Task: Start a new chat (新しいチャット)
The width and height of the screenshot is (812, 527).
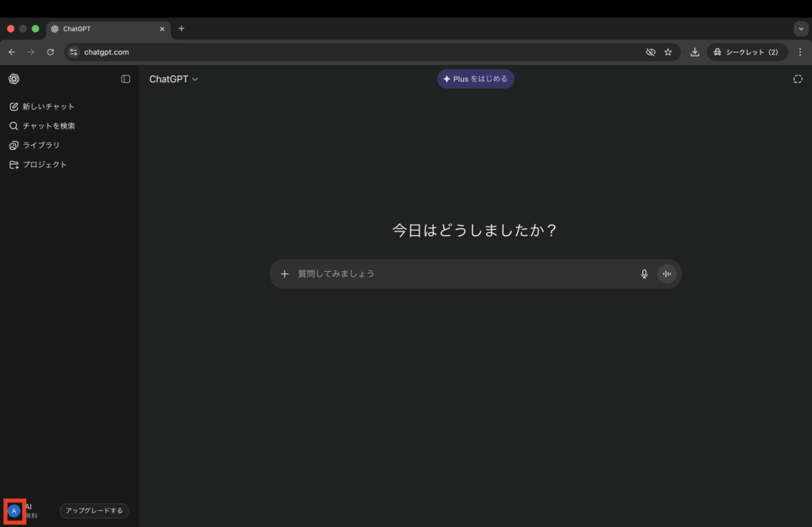Action: coord(48,106)
